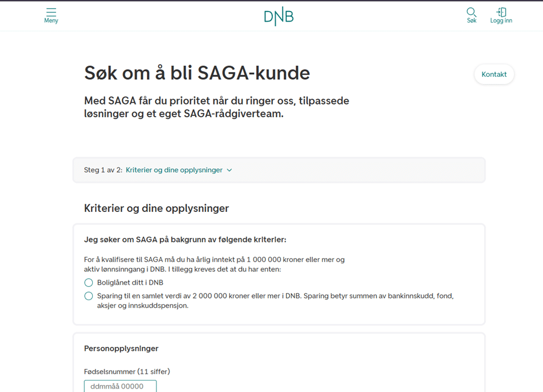The width and height of the screenshot is (543, 392).
Task: Click the 'Fødselsnummer (11 siffer)' field label
Action: [127, 372]
